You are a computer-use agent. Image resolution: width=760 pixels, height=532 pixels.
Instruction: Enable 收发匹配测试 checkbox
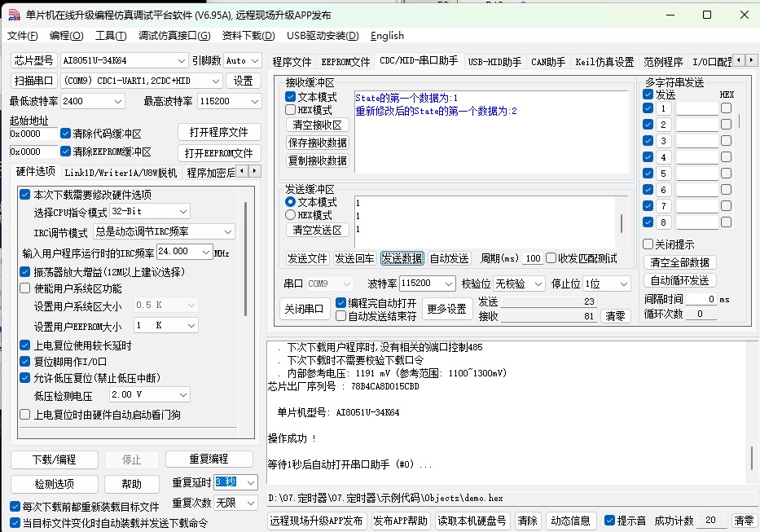click(x=551, y=258)
